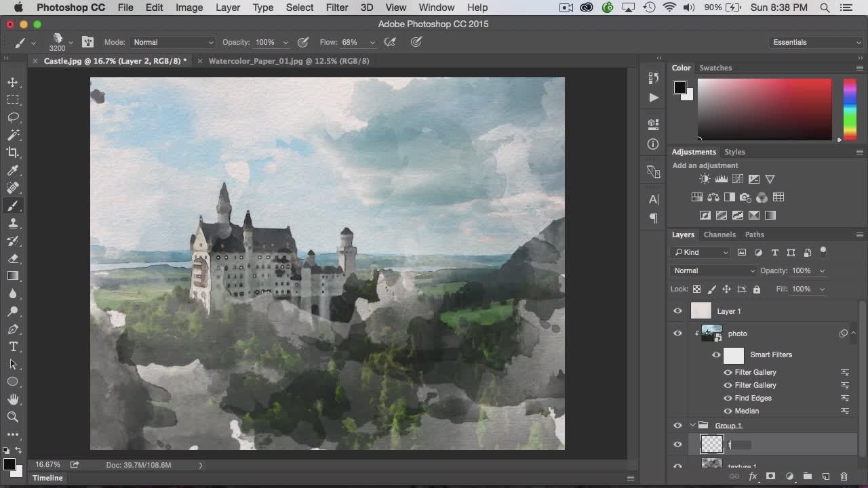Pick a color in the color field

point(764,109)
